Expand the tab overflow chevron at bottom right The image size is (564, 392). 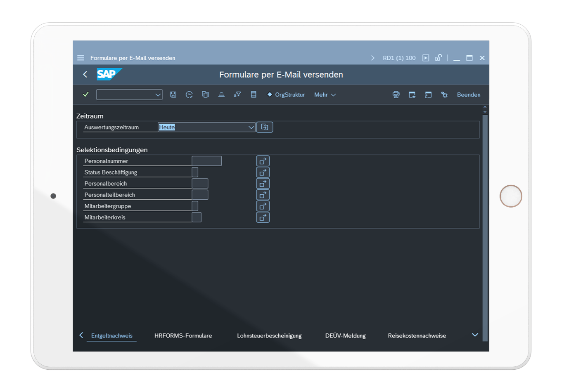tap(475, 335)
